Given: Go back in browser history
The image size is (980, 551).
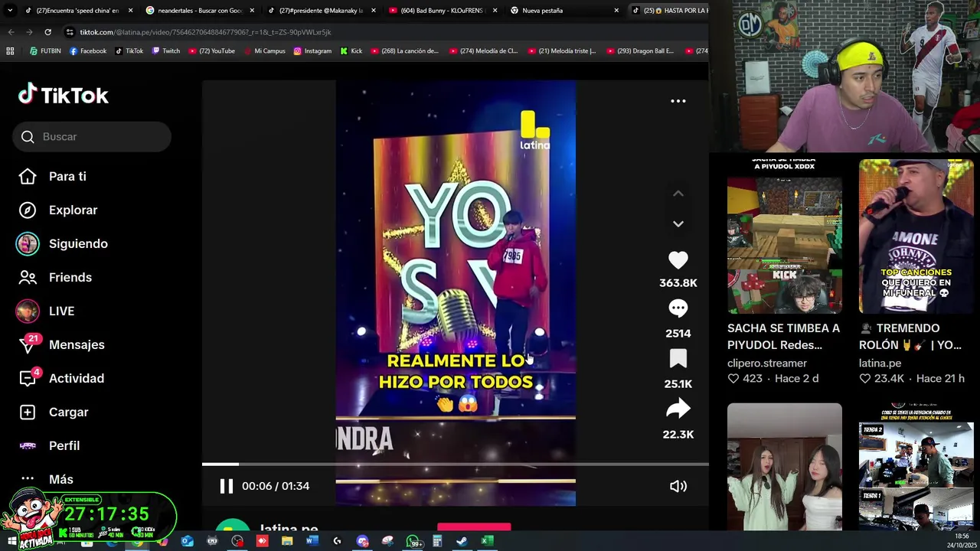Looking at the screenshot, I should (x=11, y=32).
